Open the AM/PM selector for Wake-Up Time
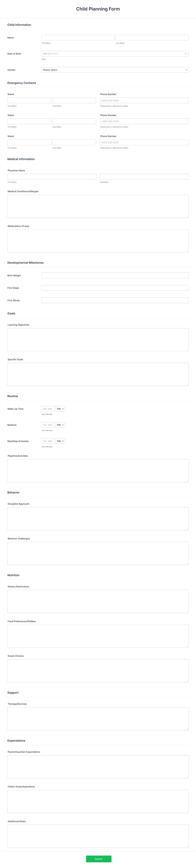The width and height of the screenshot is (196, 868). (x=60, y=409)
